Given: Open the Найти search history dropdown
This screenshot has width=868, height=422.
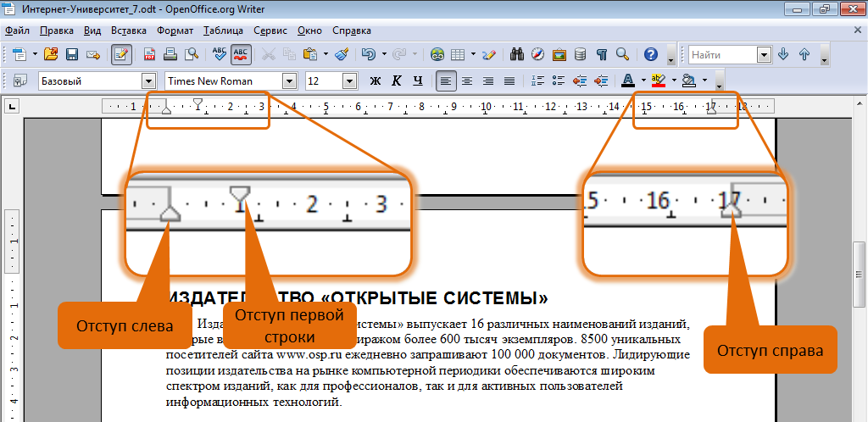Looking at the screenshot, I should (x=765, y=54).
